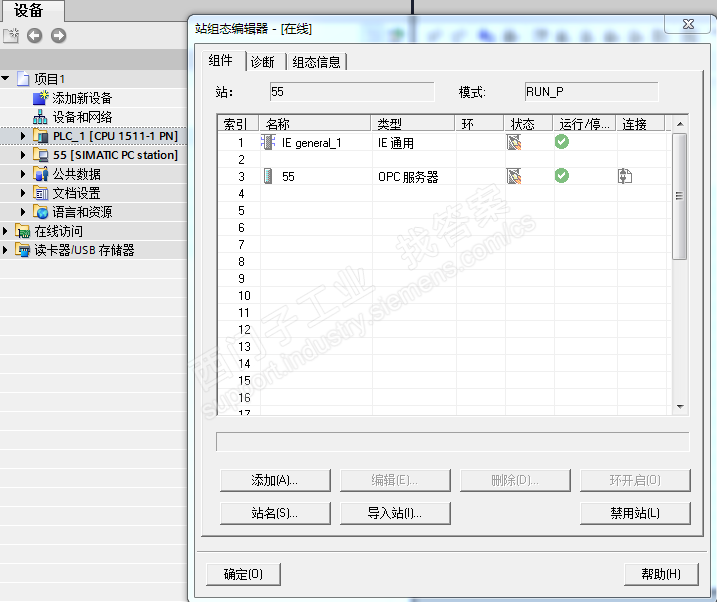717x602 pixels.
Task: Click the 运行/停... column header
Action: 585,123
